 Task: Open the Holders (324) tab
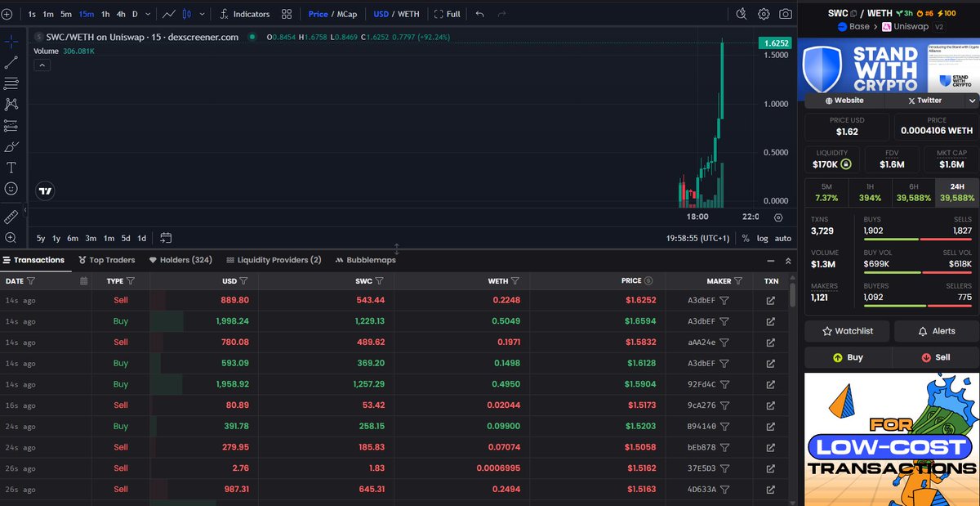pos(180,260)
